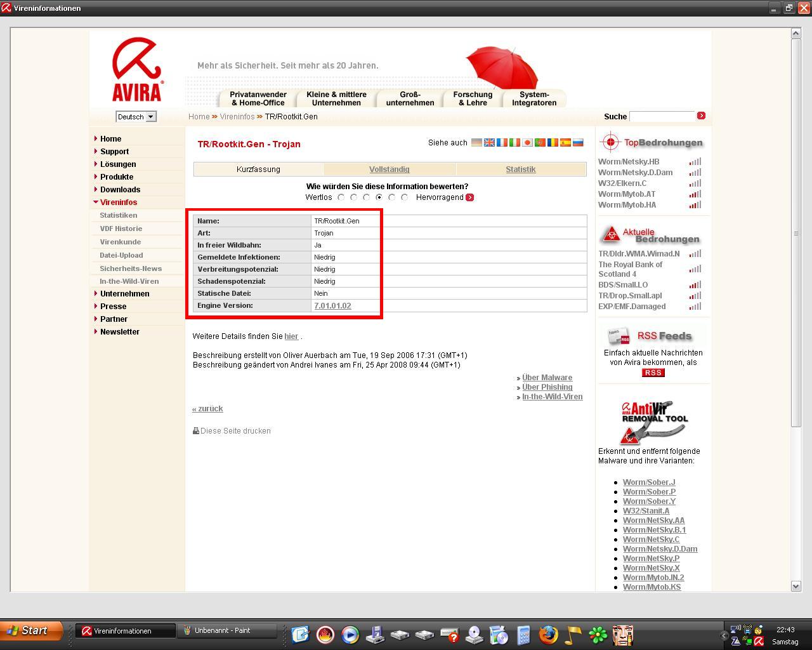The image size is (812, 650).
Task: Click the face portrait taskbar icon
Action: point(623,634)
